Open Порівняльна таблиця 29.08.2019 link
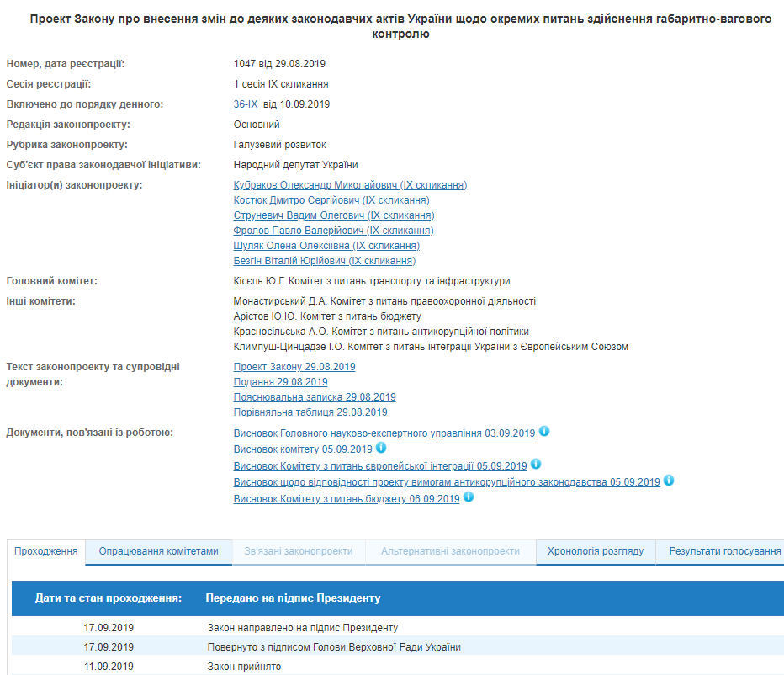784x675 pixels. click(x=310, y=412)
